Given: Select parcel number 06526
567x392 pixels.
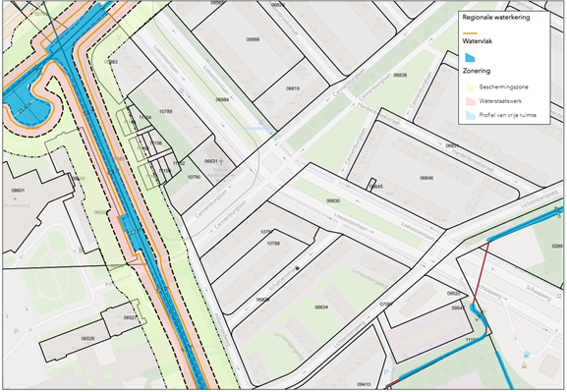Looking at the screenshot, I should pos(87,339).
